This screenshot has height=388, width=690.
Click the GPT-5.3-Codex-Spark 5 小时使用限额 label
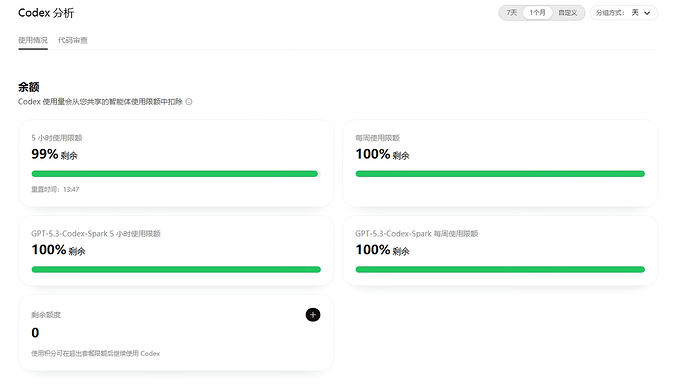(x=96, y=234)
